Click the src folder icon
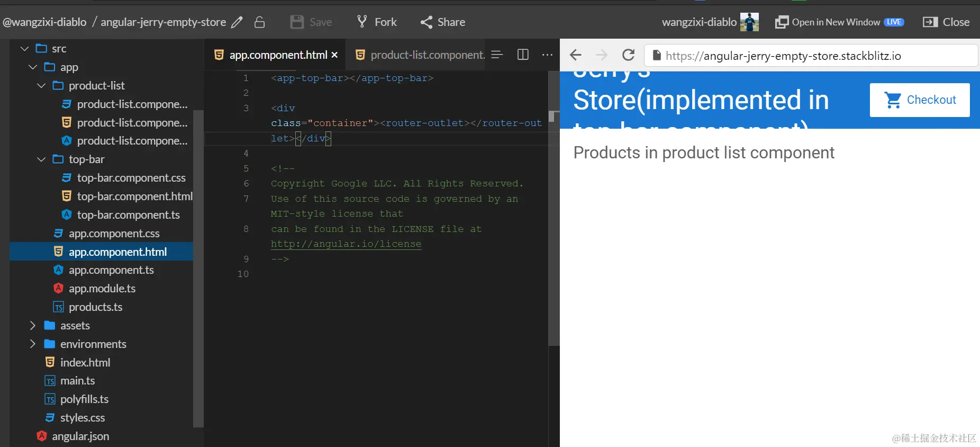 point(41,49)
